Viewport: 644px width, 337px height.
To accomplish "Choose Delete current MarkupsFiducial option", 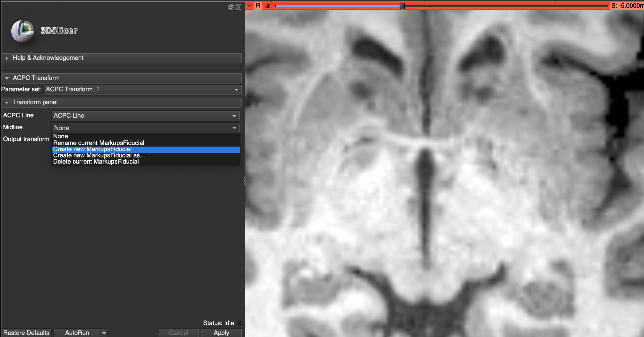I will click(x=96, y=161).
